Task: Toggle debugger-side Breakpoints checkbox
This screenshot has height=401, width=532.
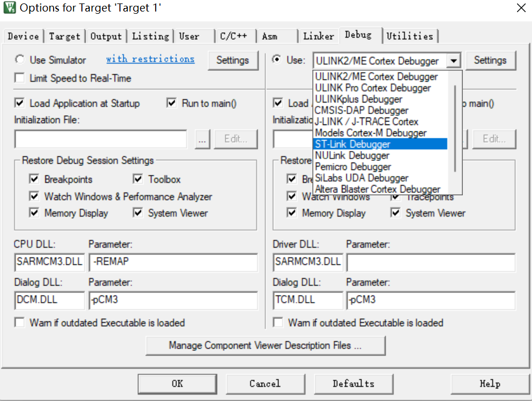Action: tap(292, 179)
